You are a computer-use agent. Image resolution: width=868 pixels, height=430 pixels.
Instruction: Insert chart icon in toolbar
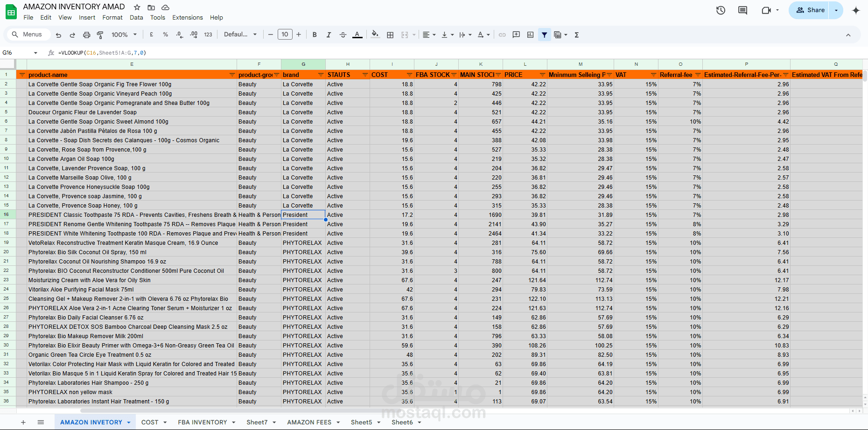(x=530, y=35)
